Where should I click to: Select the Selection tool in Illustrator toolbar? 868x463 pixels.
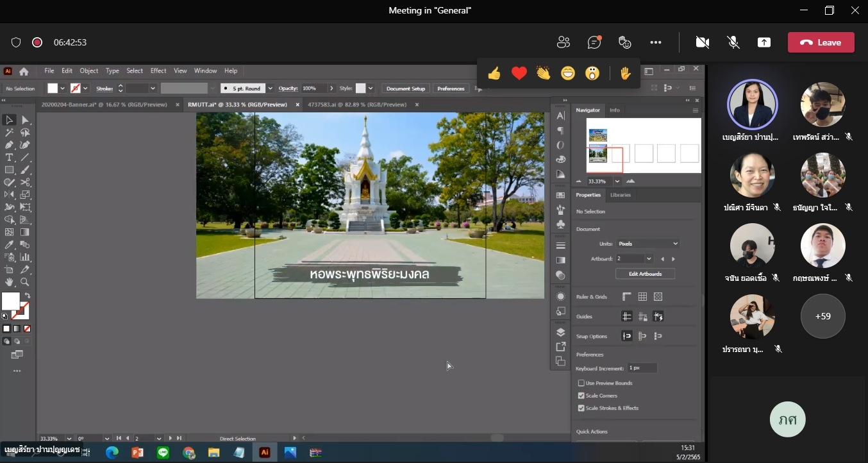(10, 120)
